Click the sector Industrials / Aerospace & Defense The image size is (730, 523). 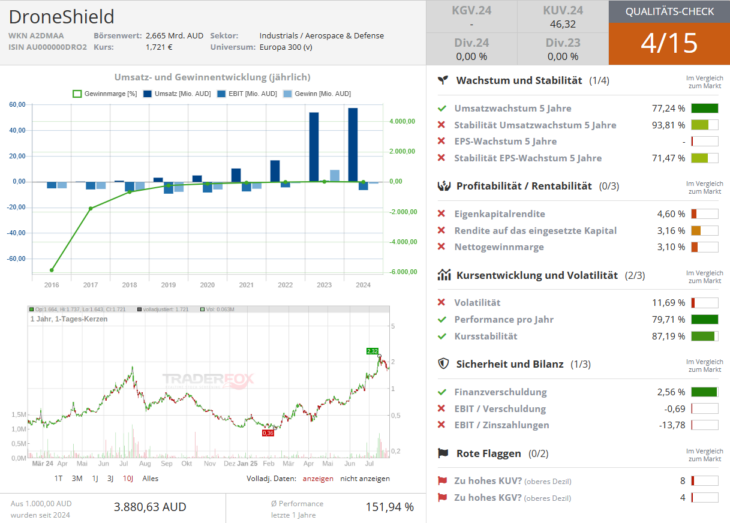click(322, 36)
